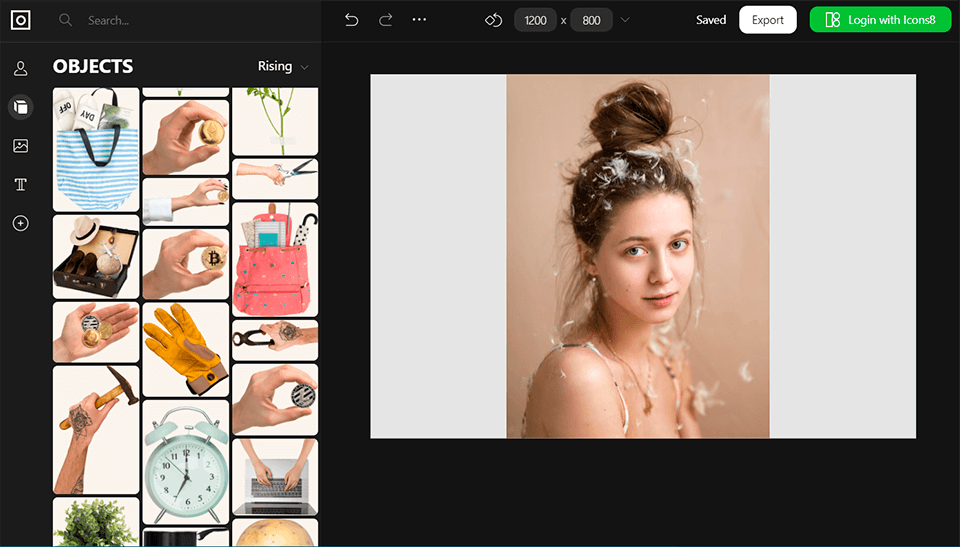Viewport: 960px width, 547px height.
Task: Select the hand holding Bitcoin thumbnail
Action: point(186,264)
